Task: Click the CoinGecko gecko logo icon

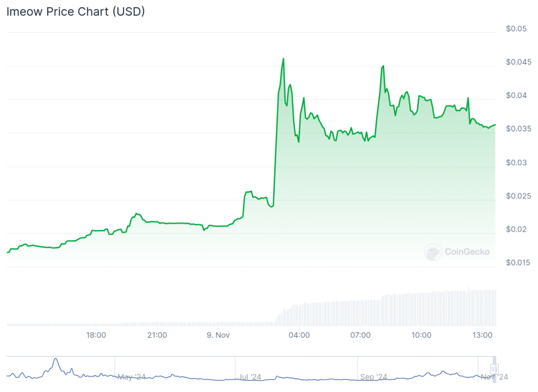Action: tap(432, 252)
